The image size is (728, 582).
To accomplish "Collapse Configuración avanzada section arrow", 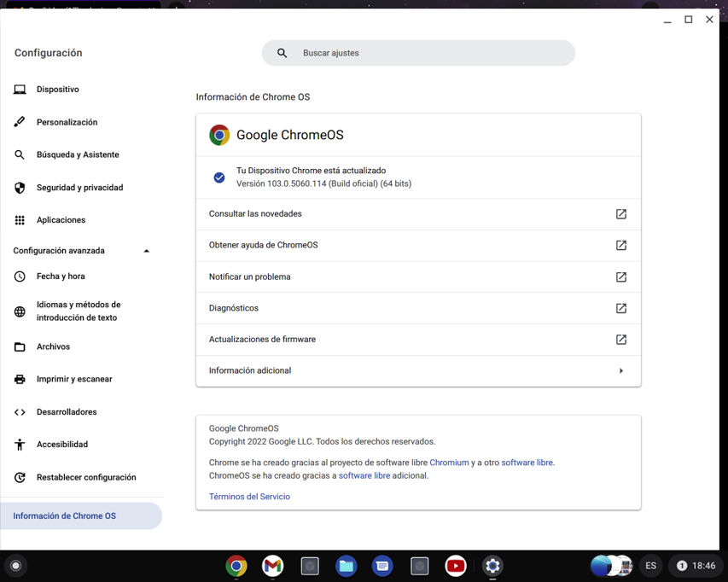I will click(x=146, y=251).
